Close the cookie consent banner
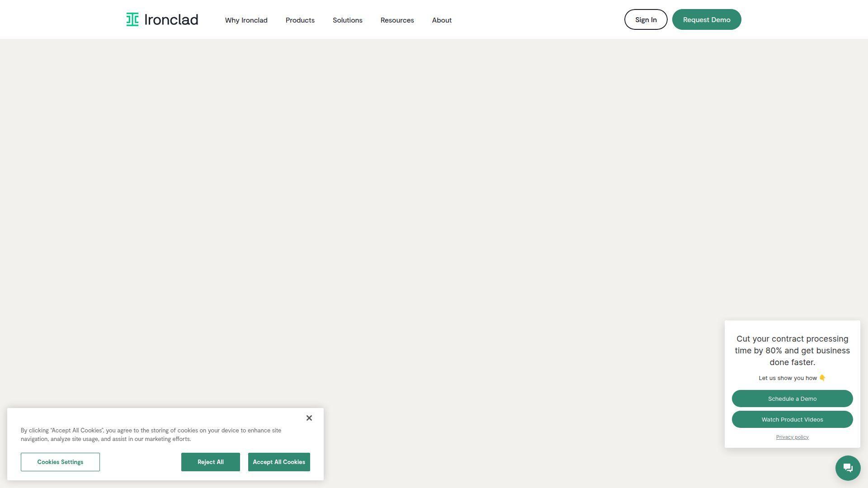Viewport: 868px width, 488px height. pyautogui.click(x=309, y=418)
